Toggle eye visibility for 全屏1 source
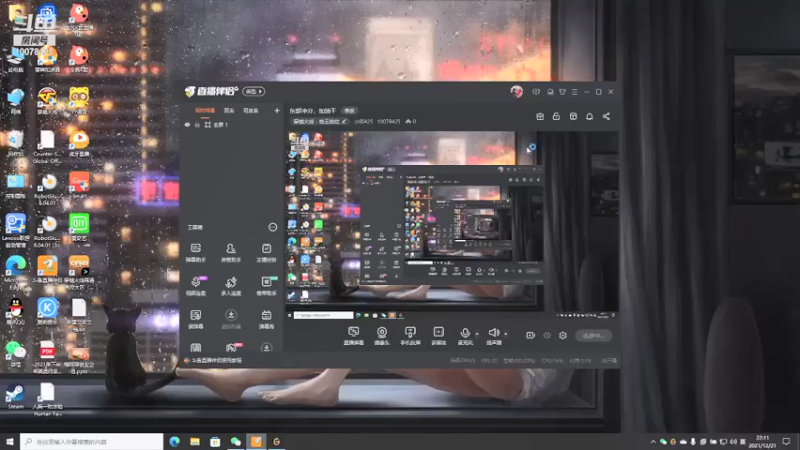 [187, 124]
